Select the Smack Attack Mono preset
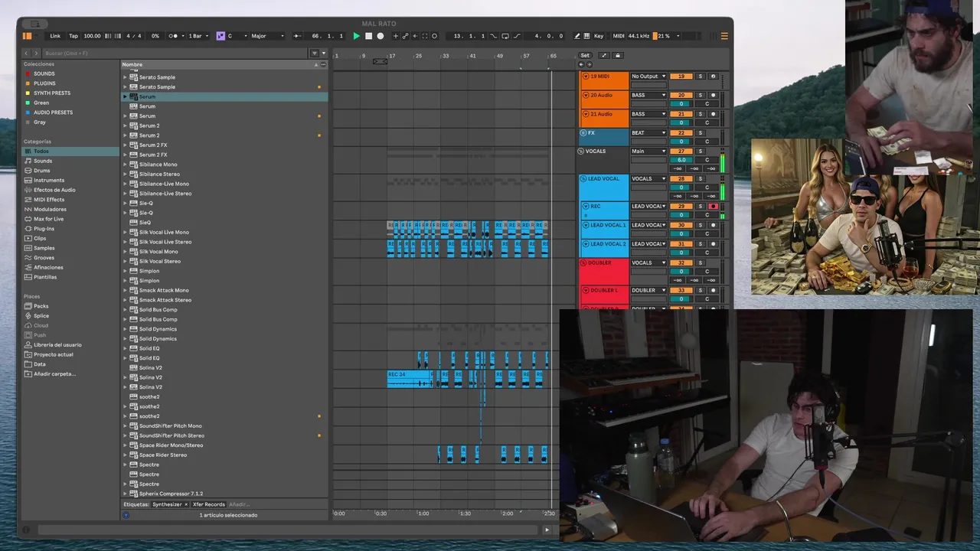Viewport: 980px width, 551px height. click(165, 291)
